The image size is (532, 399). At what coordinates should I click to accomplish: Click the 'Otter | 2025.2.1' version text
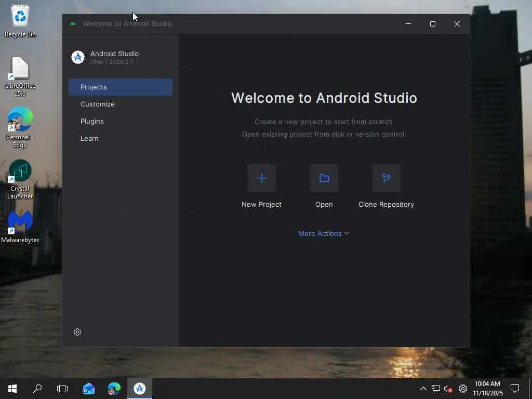pos(112,62)
